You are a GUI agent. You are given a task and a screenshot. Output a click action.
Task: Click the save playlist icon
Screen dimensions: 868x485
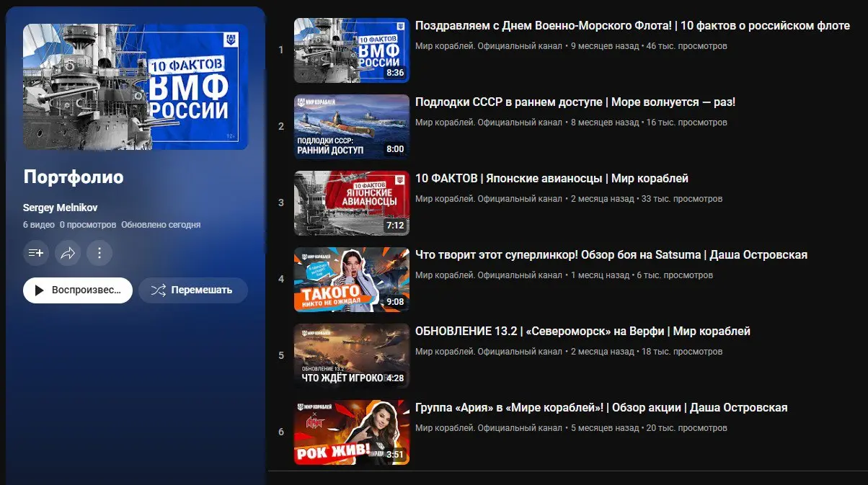coord(36,253)
